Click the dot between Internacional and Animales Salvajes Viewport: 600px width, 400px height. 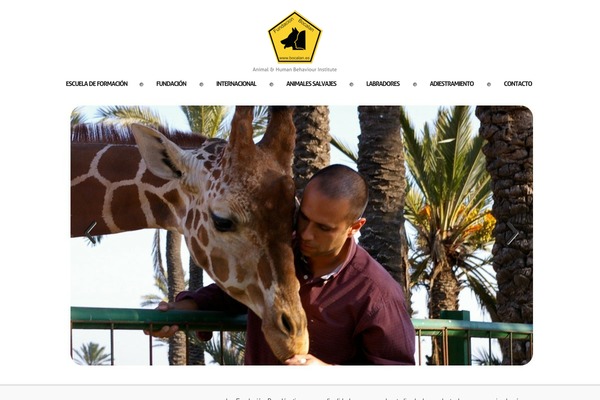point(271,84)
